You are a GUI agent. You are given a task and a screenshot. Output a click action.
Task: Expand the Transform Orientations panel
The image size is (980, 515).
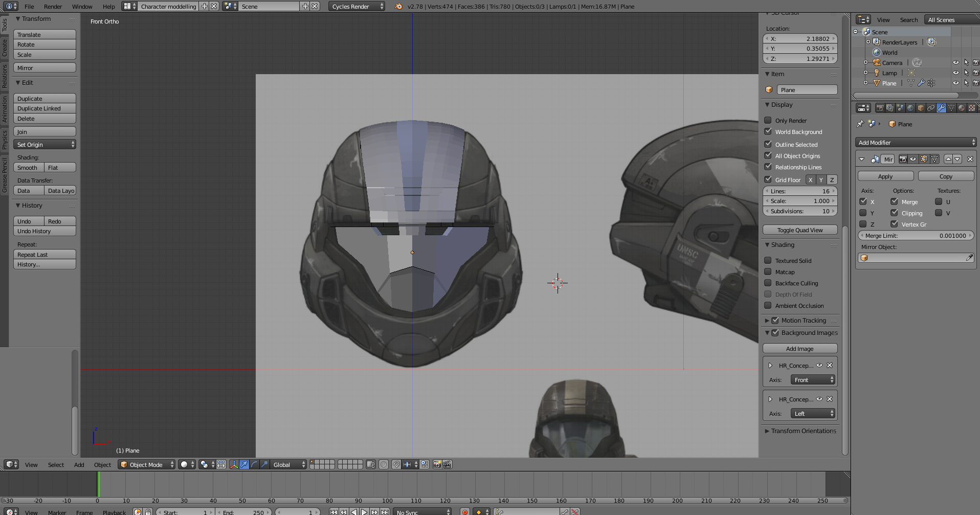(x=767, y=431)
